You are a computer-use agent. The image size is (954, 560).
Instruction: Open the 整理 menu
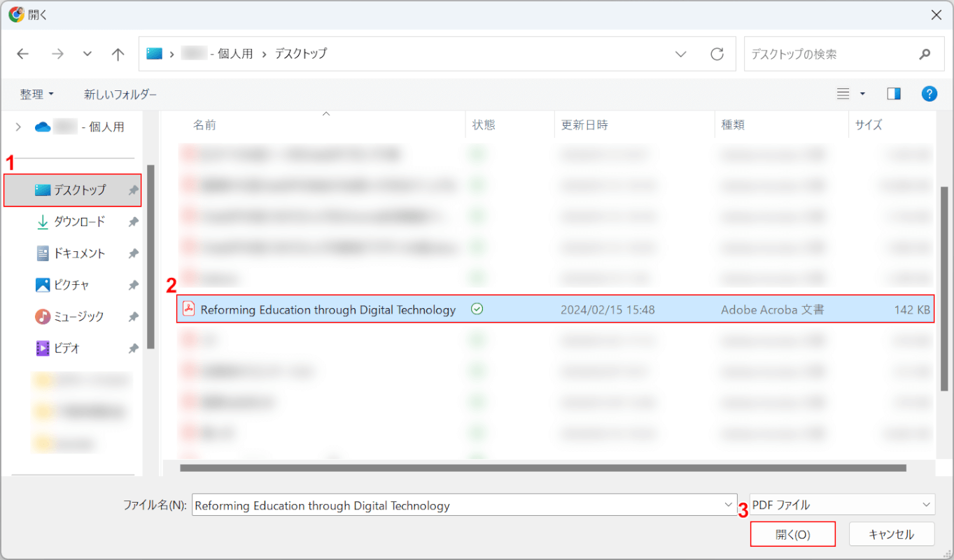click(36, 94)
